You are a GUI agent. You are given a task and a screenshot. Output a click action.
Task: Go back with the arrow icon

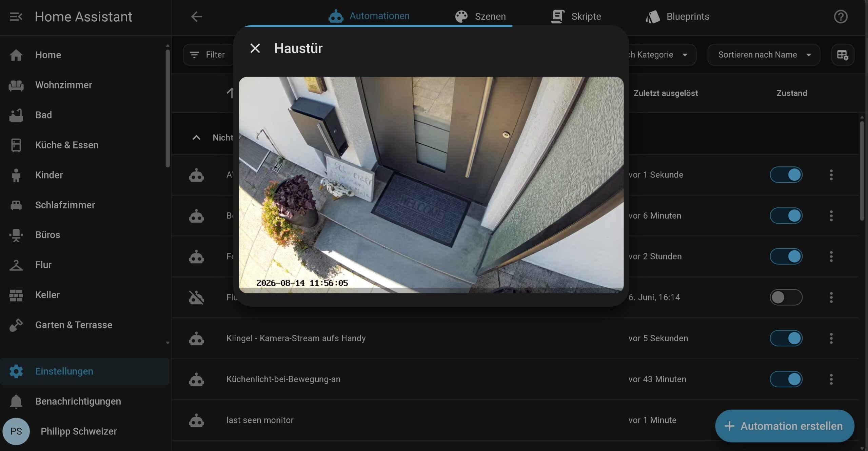[196, 17]
